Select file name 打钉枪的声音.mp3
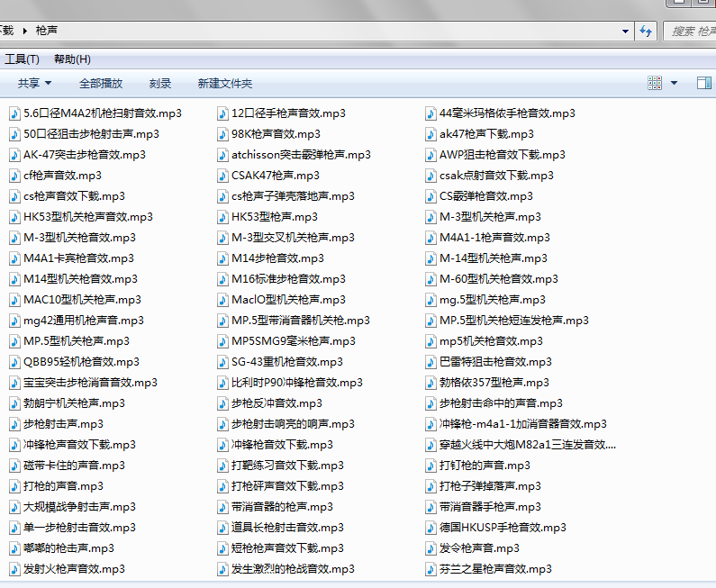This screenshot has width=716, height=588. pos(485,466)
